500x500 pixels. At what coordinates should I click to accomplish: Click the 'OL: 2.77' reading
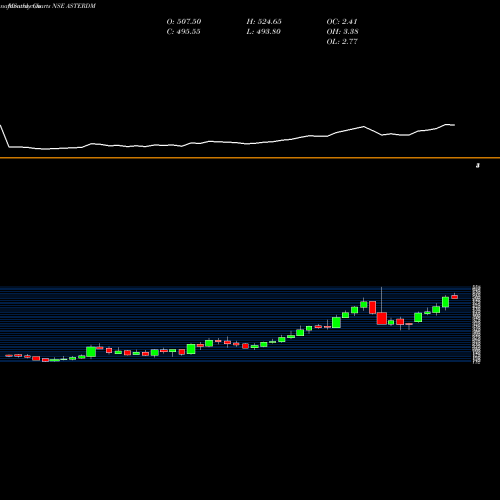pos(342,42)
